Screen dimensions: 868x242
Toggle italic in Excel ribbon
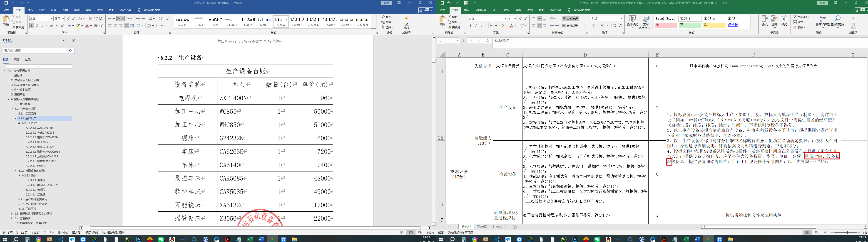[x=476, y=26]
